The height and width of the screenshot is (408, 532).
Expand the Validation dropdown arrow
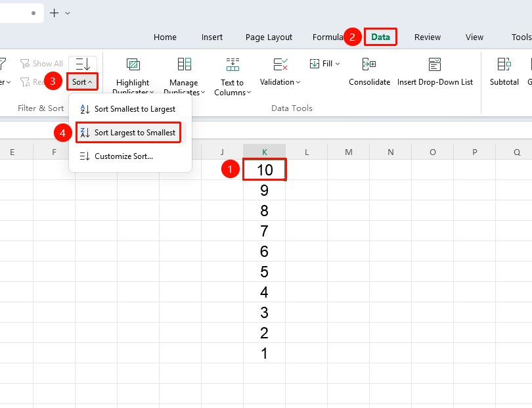(298, 82)
